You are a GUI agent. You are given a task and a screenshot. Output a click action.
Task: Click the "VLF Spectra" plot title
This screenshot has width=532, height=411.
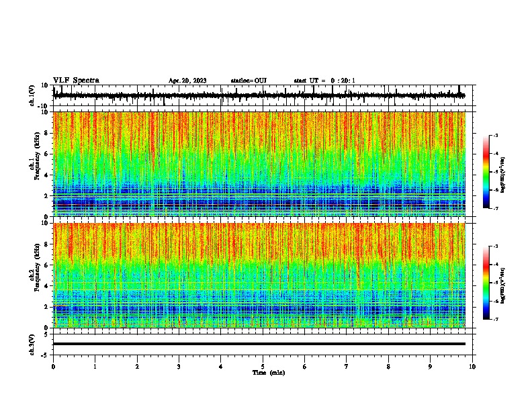[x=76, y=81]
